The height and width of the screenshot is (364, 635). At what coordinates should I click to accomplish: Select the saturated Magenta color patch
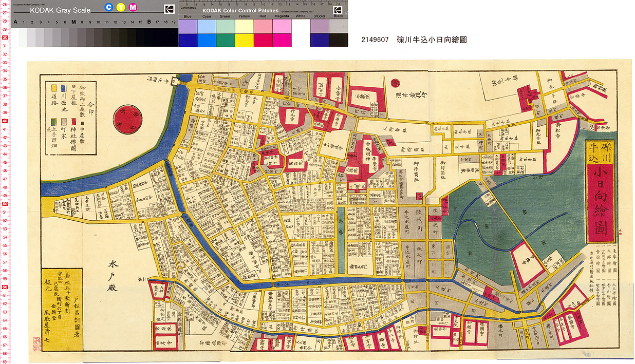pos(282,40)
